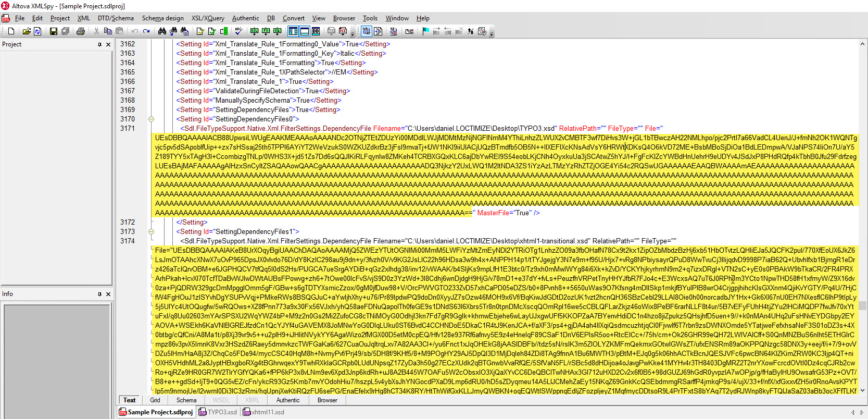Run the XSL-FO transformation icon
868x419 pixels.
266,31
